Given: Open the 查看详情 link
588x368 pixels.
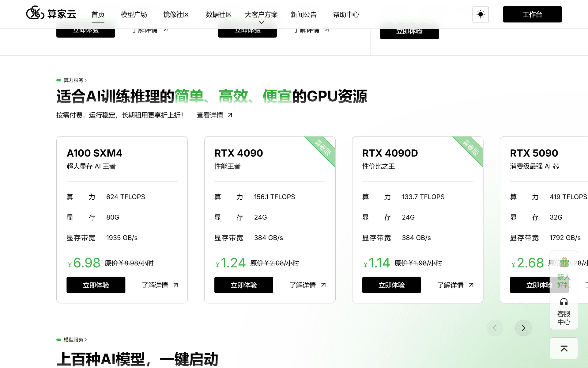Looking at the screenshot, I should (210, 115).
